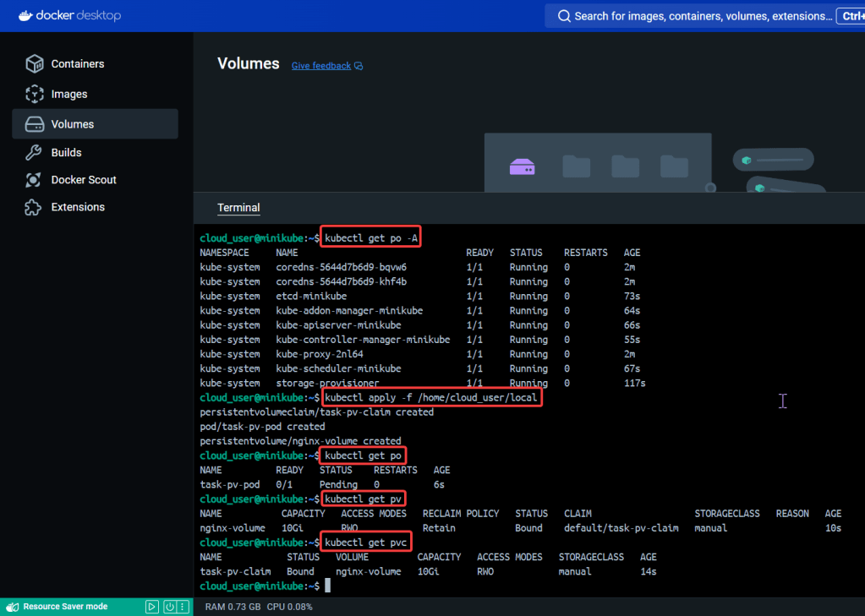Toggle the Docker engine power button

(x=169, y=607)
